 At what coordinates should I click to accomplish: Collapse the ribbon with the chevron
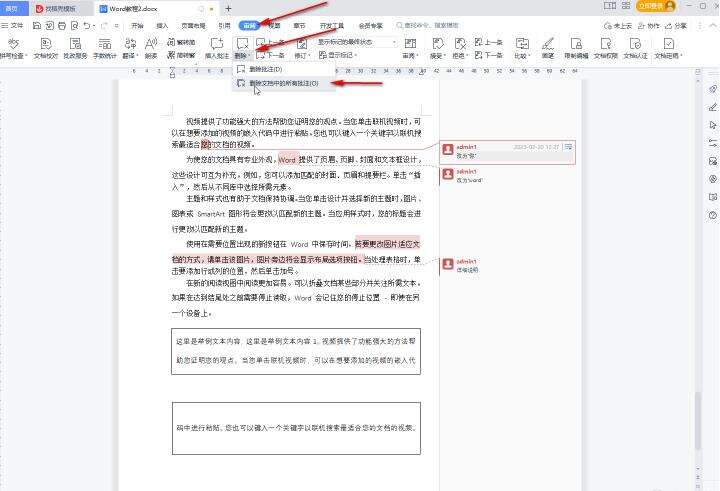[712, 26]
